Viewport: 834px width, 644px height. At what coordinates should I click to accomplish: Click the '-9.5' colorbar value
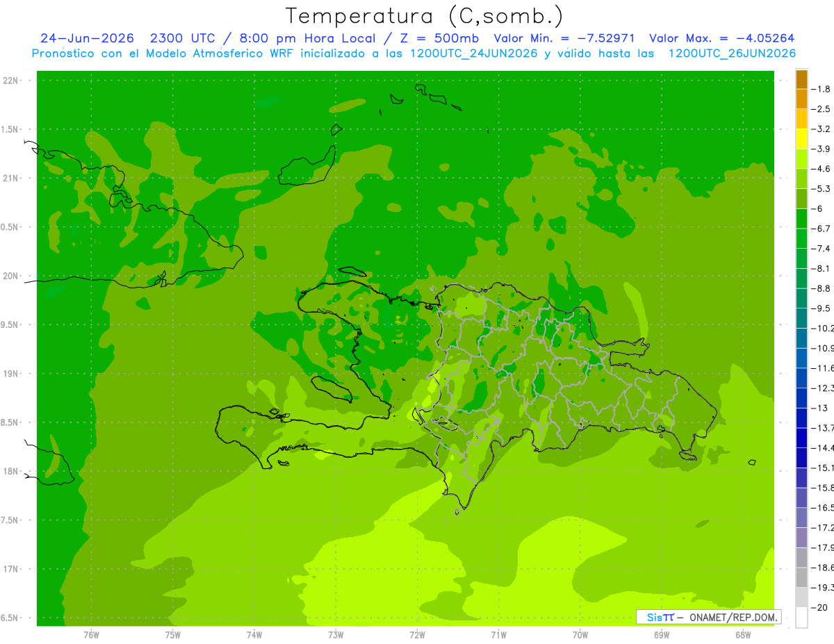point(821,308)
